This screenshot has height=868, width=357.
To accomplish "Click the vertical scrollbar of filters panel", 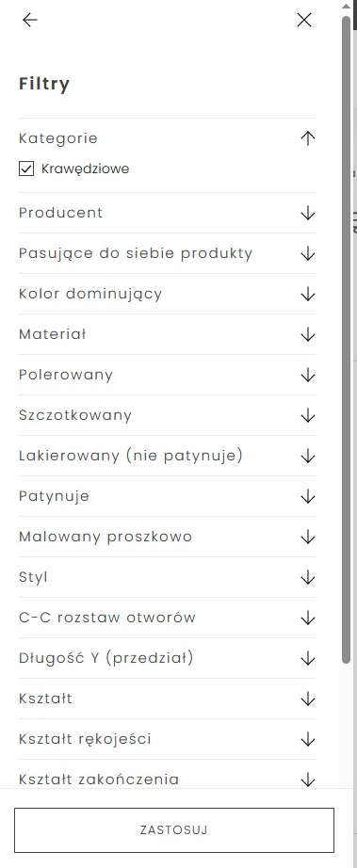I will pos(347,339).
